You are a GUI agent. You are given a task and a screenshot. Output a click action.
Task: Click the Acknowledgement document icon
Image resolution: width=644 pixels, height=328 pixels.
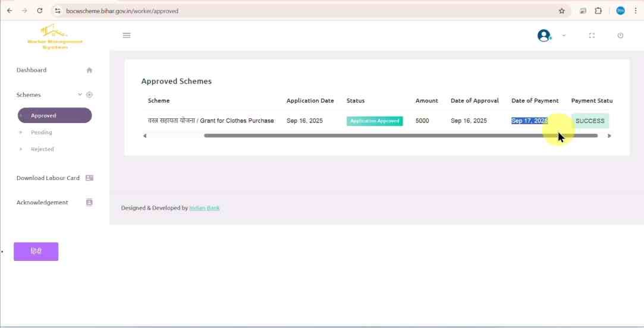89,202
